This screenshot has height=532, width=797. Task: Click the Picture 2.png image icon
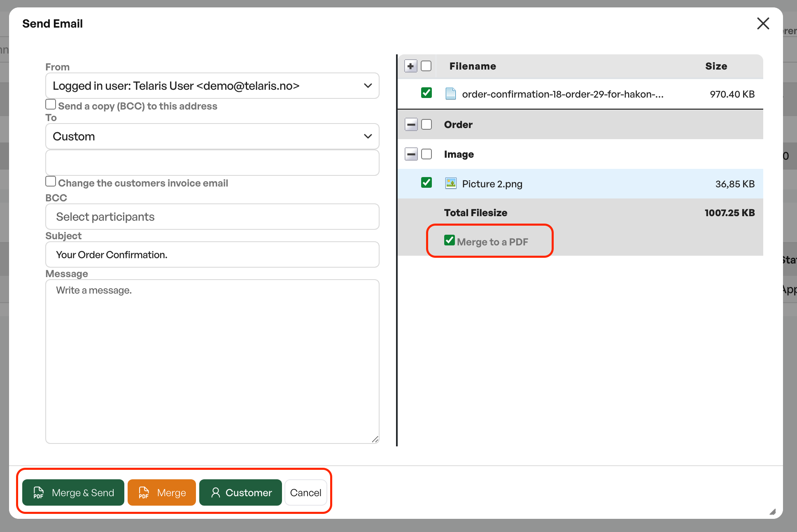click(451, 183)
